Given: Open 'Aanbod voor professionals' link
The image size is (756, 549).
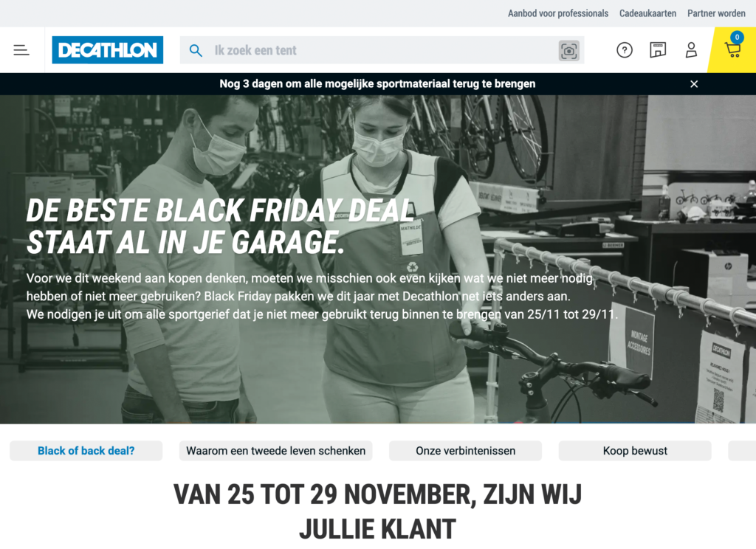Looking at the screenshot, I should (x=558, y=13).
